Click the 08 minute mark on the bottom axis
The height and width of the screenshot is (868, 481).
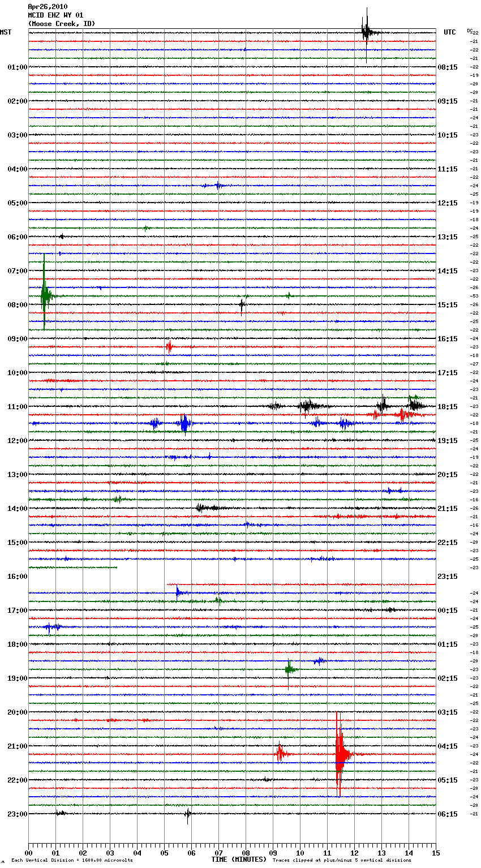point(246,853)
